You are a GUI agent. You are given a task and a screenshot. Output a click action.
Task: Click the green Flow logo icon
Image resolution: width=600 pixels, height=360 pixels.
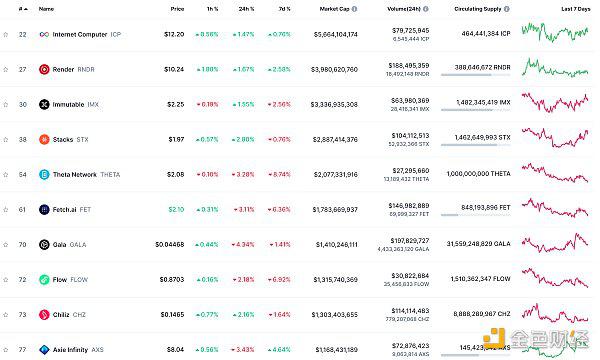[44, 280]
